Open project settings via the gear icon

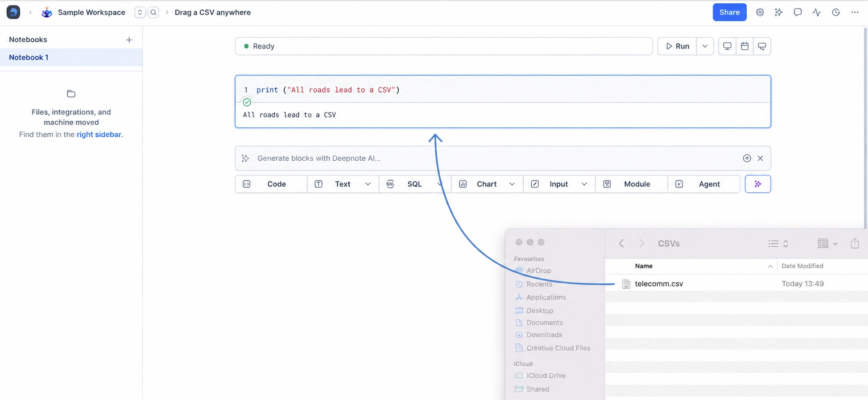click(759, 12)
